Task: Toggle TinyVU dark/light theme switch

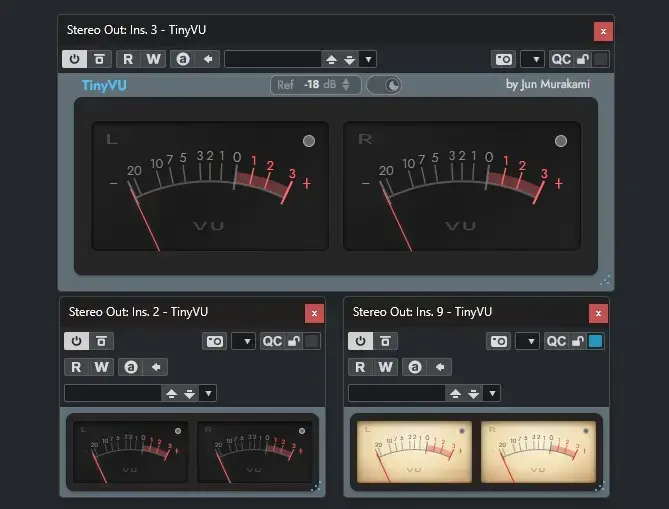Action: pyautogui.click(x=384, y=85)
